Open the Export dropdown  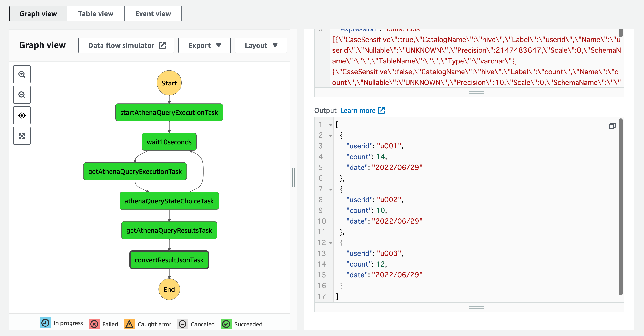coord(204,45)
